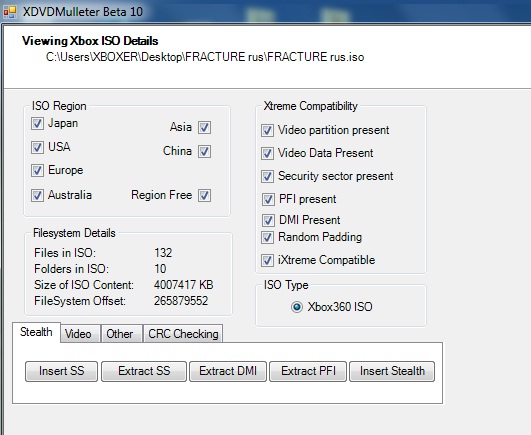The width and height of the screenshot is (531, 435).
Task: Toggle Random Padding checkbox
Action: click(x=267, y=237)
